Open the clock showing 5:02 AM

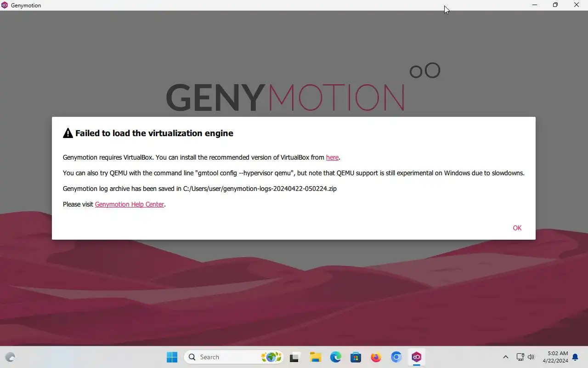[x=555, y=357]
